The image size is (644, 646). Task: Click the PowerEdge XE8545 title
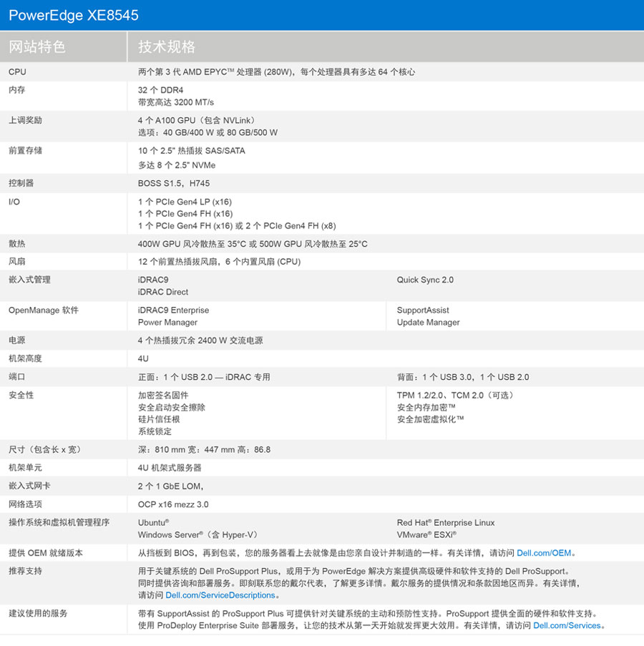point(74,15)
